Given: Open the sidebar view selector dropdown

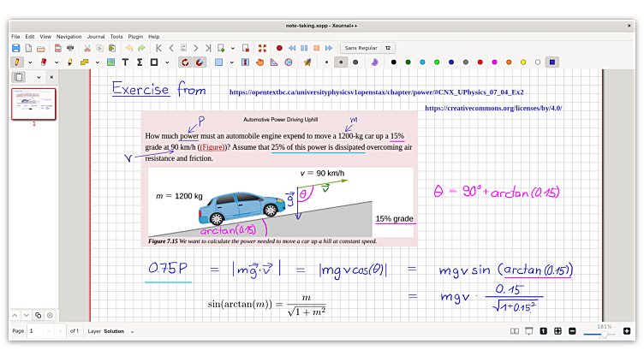Looking at the screenshot, I should [x=39, y=77].
